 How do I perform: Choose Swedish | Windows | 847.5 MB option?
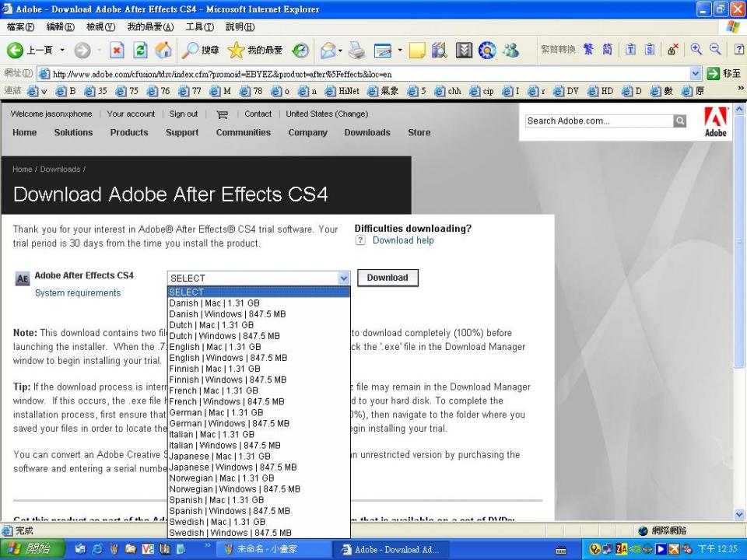pos(258,533)
